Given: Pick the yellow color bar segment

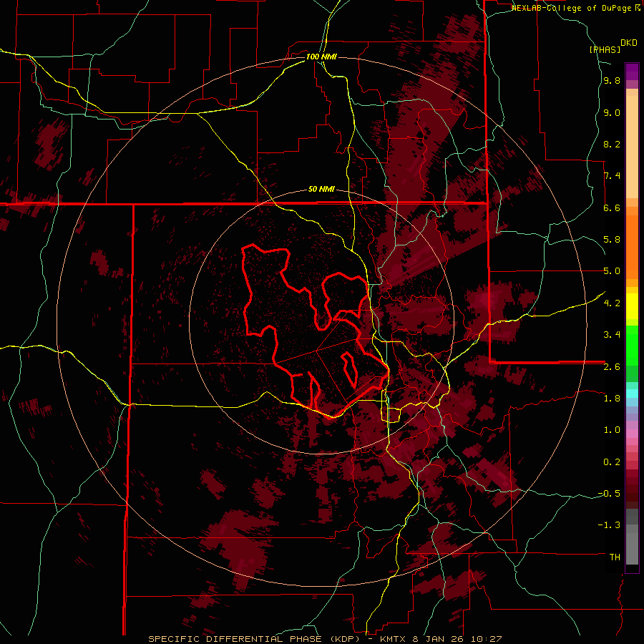Looking at the screenshot, I should click(x=632, y=306).
